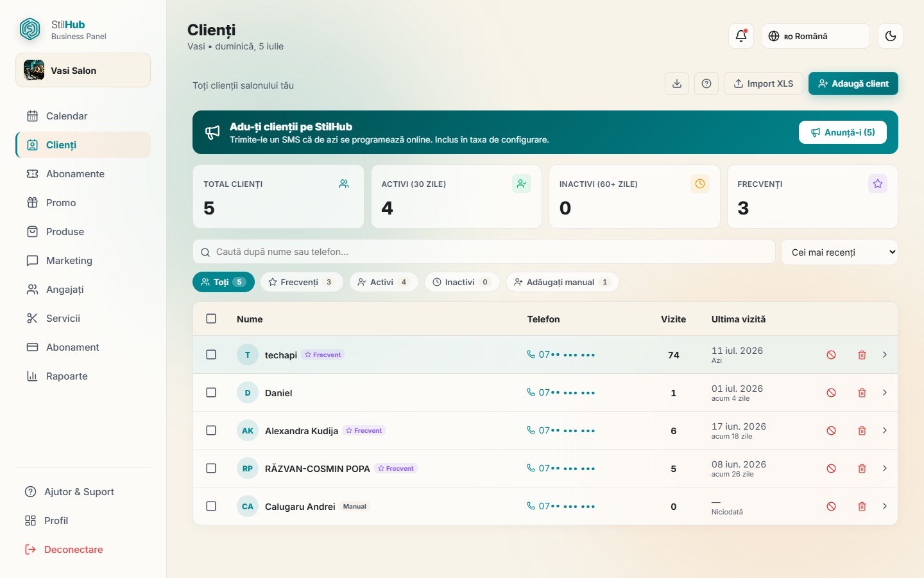
Task: Click the download export icon
Action: (677, 83)
